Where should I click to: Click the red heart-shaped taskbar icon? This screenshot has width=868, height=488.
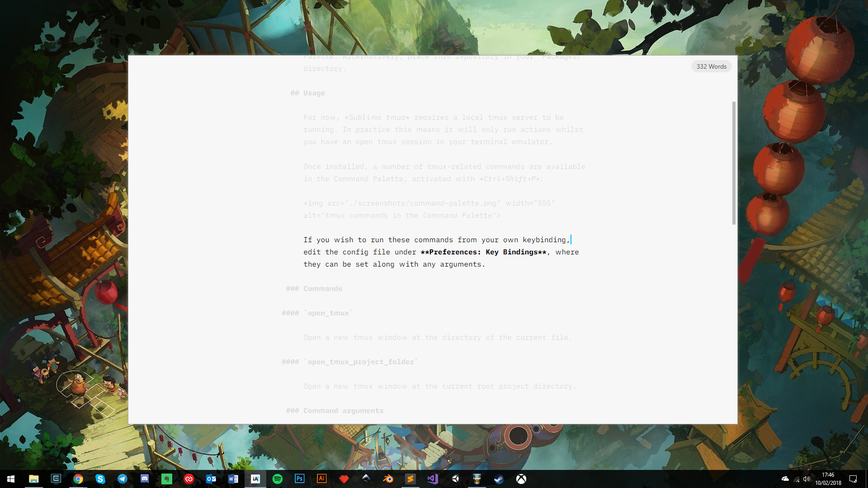pyautogui.click(x=344, y=479)
